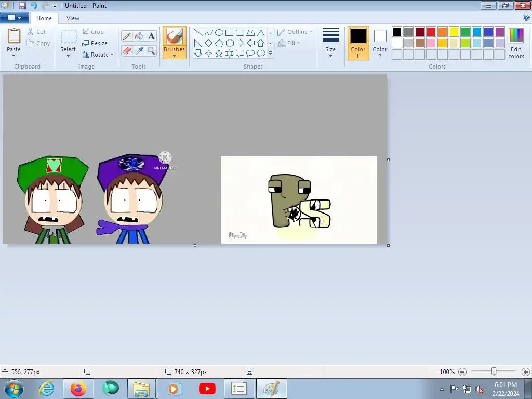
Task: Select the Color 1 button
Action: click(x=358, y=43)
